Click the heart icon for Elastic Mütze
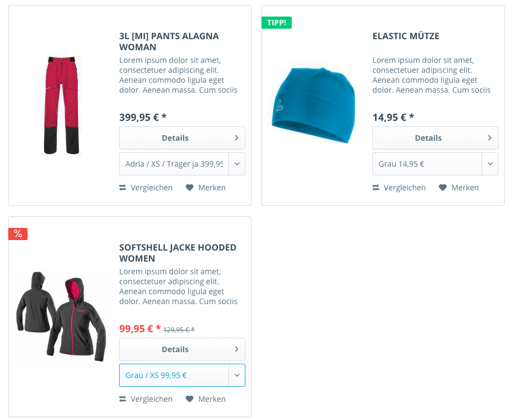Screen dimensions: 519x420 coord(443,188)
